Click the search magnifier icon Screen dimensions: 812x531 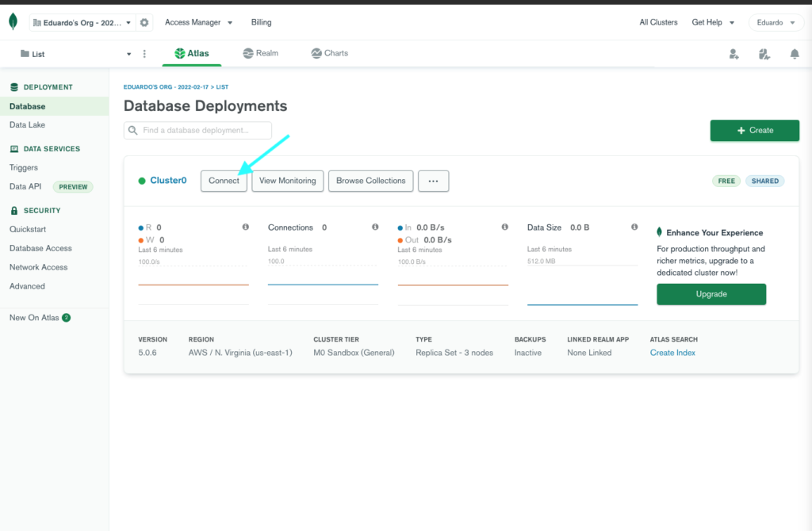(x=133, y=131)
